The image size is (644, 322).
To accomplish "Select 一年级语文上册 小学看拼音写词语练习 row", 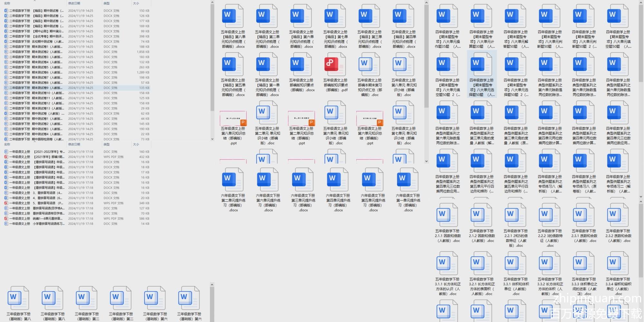I will click(77, 224).
